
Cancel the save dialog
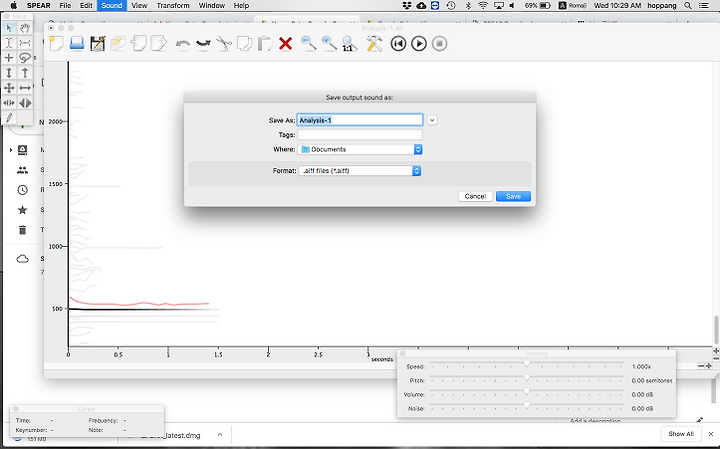coord(475,196)
